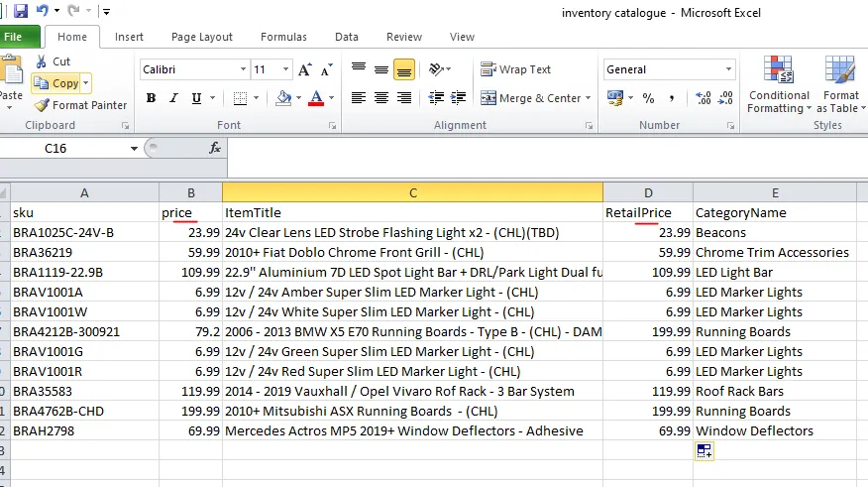
Task: Click the Cut scissors button
Action: tap(54, 61)
